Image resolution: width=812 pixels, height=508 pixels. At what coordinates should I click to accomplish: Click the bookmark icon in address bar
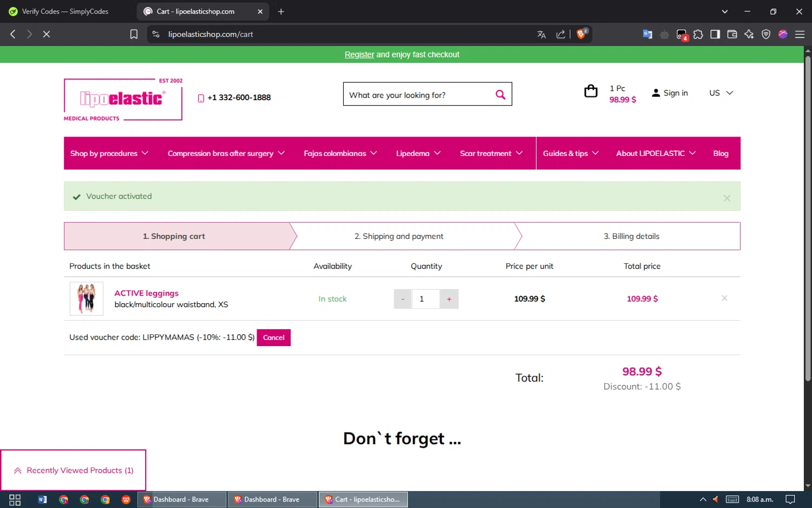point(134,34)
